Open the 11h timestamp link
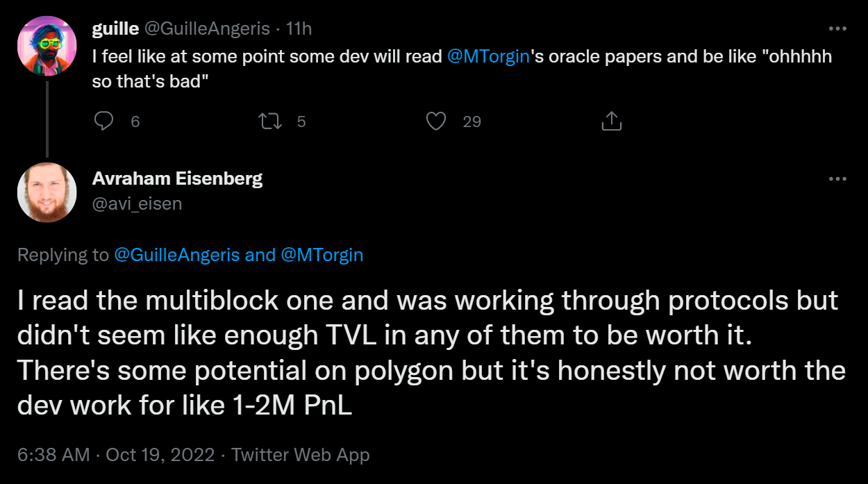Screen dimensions: 868x484 click(x=299, y=28)
